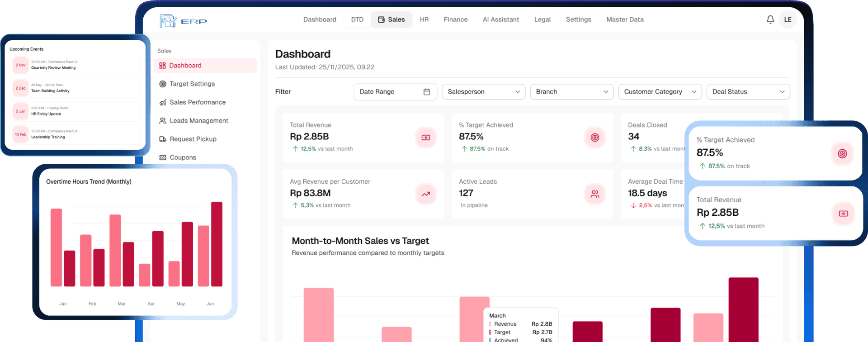
Task: Click the Leadership Training event
Action: click(75, 134)
